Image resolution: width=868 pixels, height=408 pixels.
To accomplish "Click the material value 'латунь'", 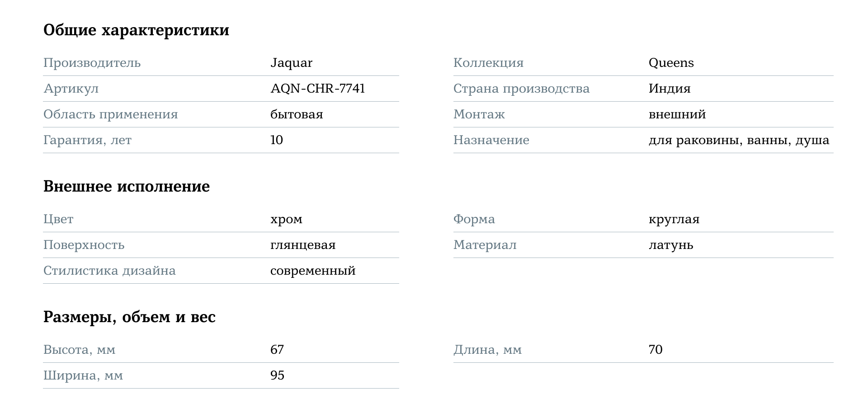I will 670,245.
